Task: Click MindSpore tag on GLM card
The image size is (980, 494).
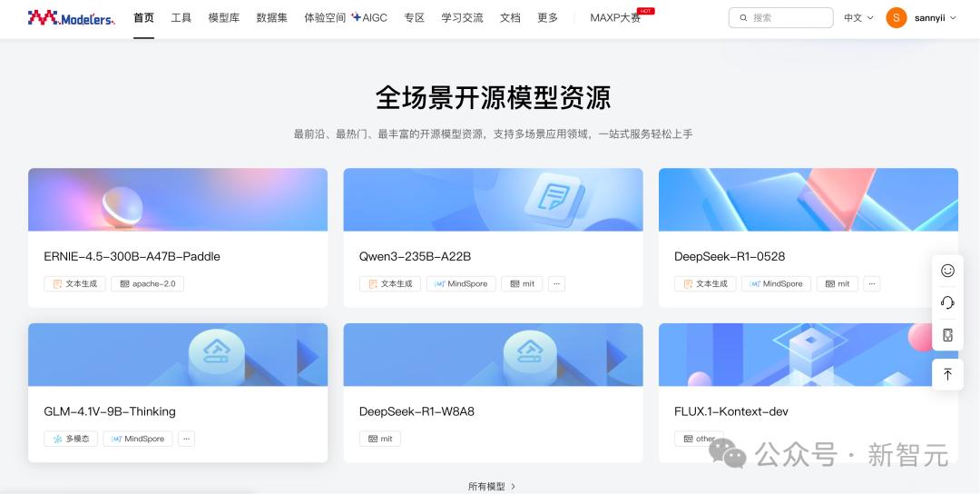Action: pos(138,439)
